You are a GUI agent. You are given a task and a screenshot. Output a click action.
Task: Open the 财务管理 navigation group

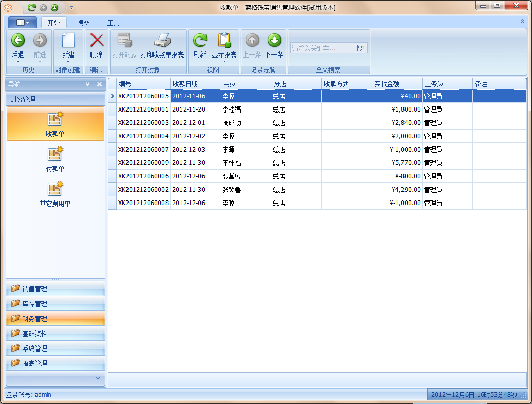pos(56,319)
